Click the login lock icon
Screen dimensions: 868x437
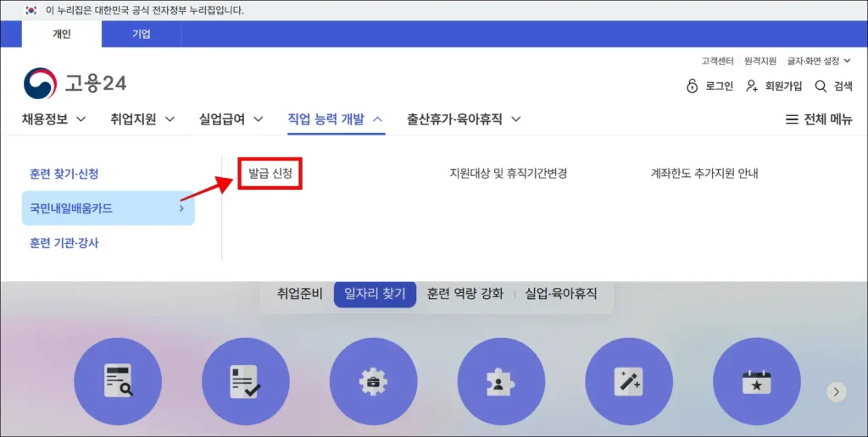[x=692, y=86]
